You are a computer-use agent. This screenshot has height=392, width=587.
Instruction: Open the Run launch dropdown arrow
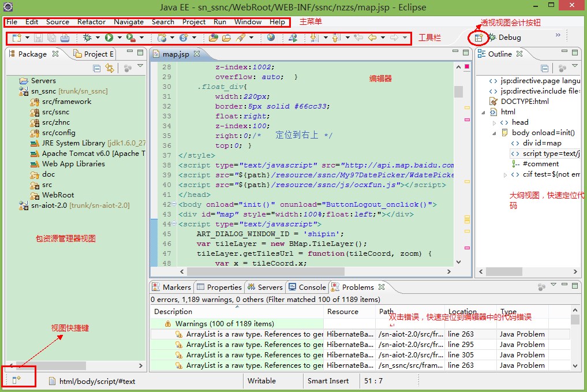pyautogui.click(x=120, y=38)
